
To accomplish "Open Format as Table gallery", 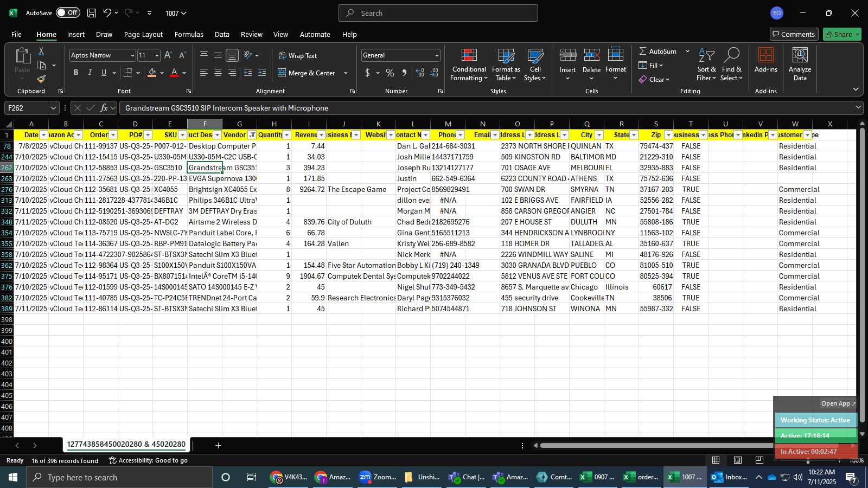I will click(506, 65).
